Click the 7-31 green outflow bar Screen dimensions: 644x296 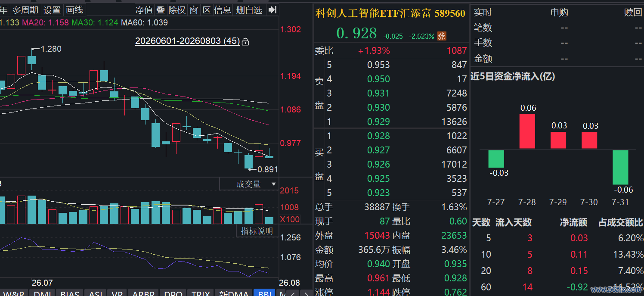coord(620,167)
